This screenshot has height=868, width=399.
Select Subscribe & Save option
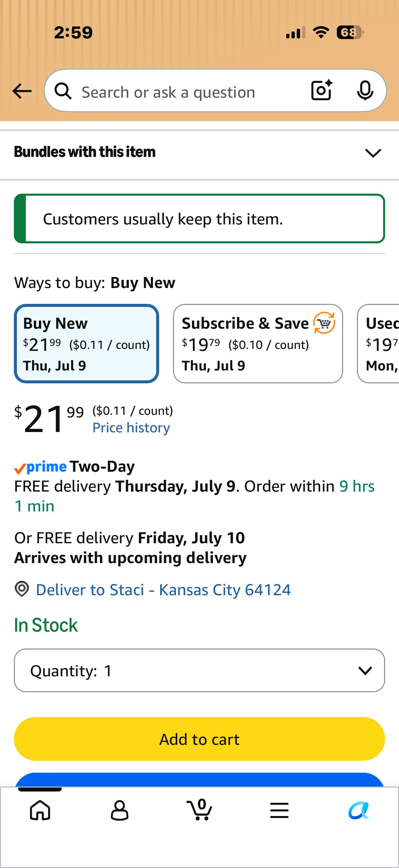pyautogui.click(x=258, y=343)
